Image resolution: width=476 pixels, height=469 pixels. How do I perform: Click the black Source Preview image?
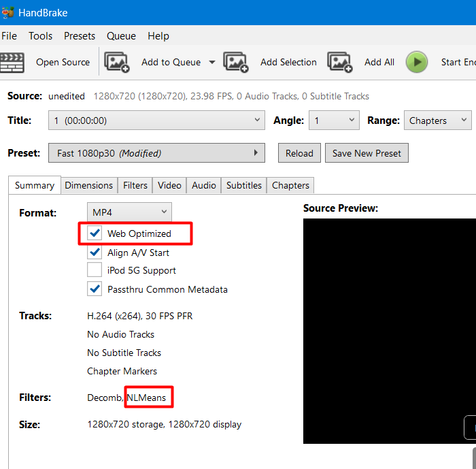390,331
